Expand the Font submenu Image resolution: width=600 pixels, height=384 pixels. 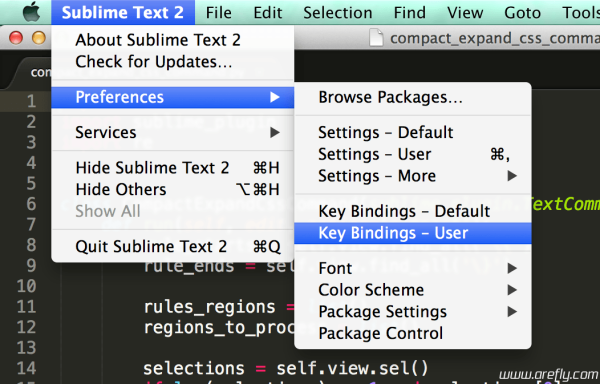pyautogui.click(x=413, y=268)
